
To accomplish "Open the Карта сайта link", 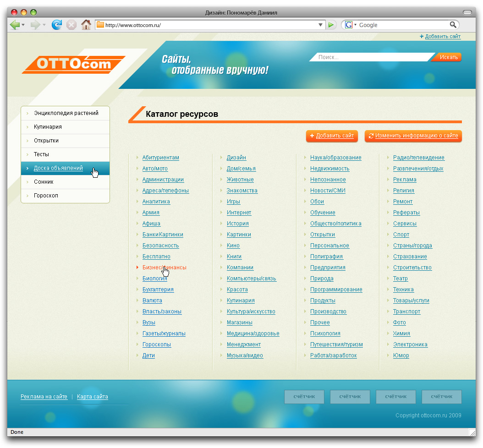I will 92,397.
